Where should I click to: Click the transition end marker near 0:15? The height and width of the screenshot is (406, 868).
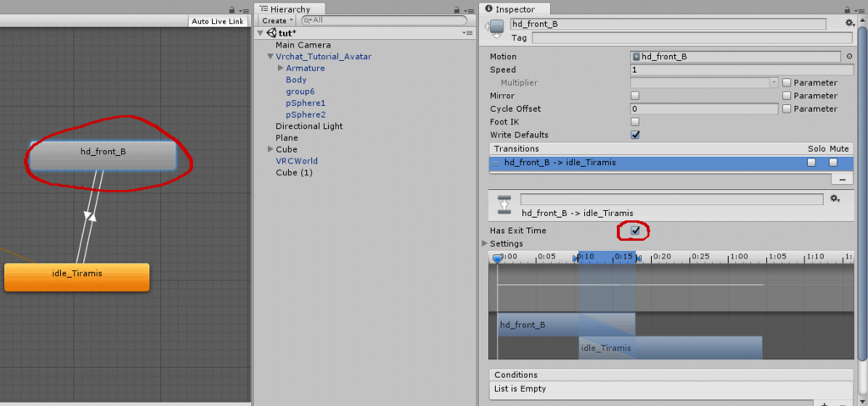[x=638, y=259]
